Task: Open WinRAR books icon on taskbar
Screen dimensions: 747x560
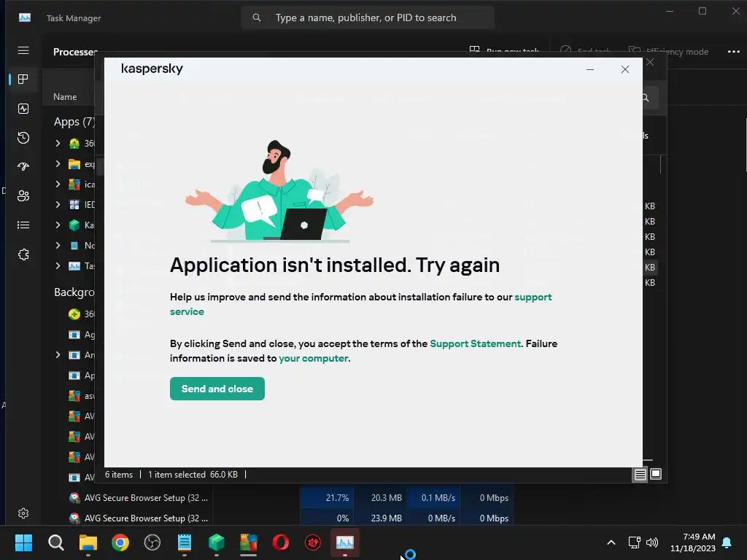Action: pyautogui.click(x=248, y=542)
